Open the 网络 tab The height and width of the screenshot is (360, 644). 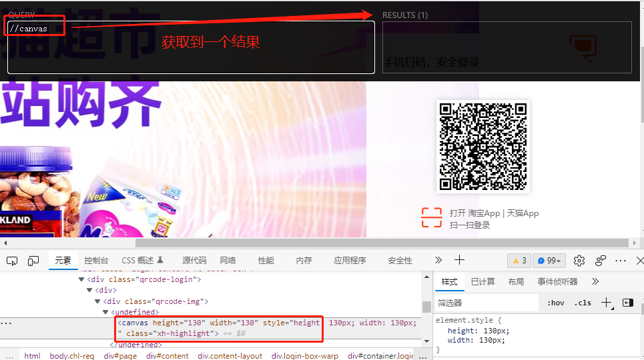pos(228,261)
